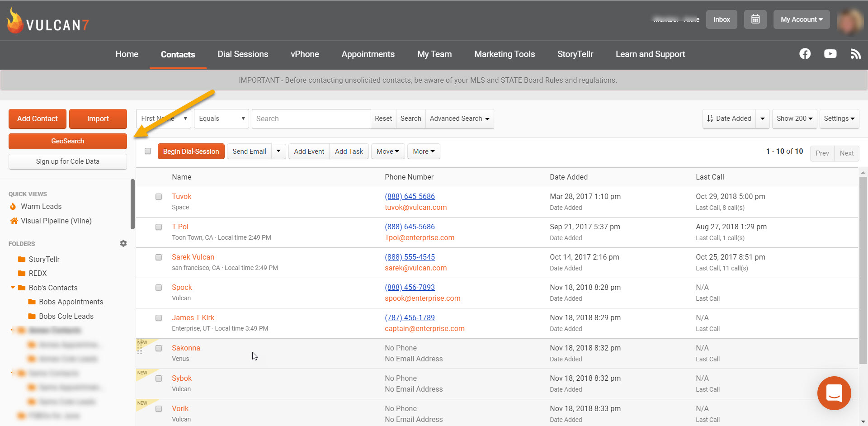
Task: Open the vPhone tab
Action: (305, 54)
